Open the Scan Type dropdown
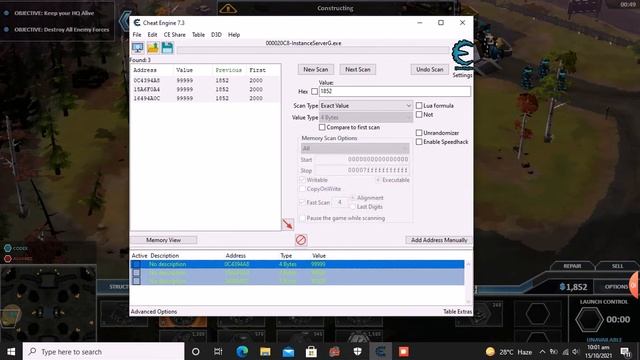640x360 pixels. (x=366, y=106)
